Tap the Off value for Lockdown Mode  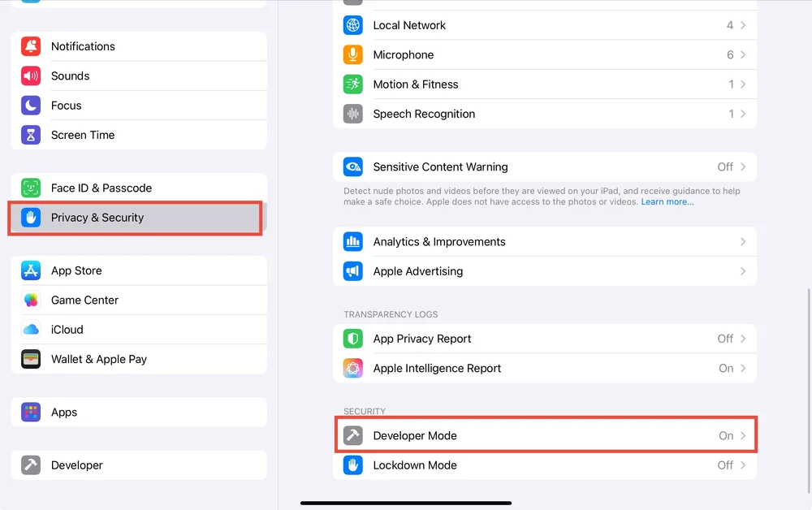pos(725,465)
